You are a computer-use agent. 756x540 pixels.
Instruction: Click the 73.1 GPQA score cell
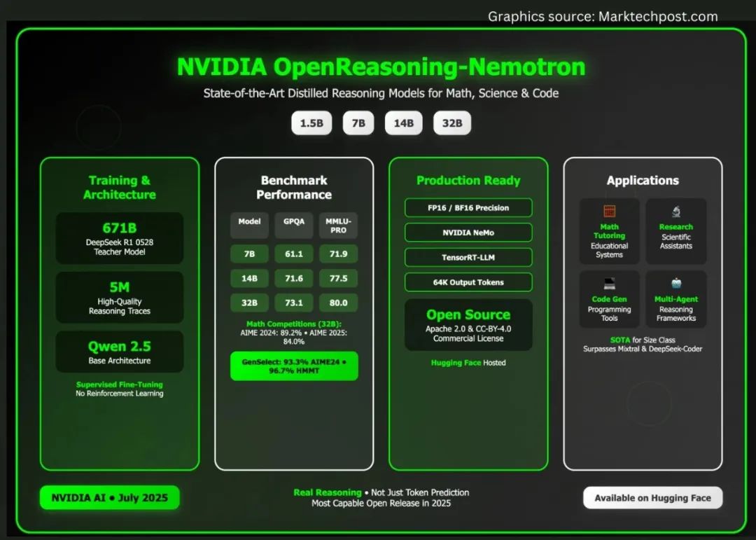(293, 303)
